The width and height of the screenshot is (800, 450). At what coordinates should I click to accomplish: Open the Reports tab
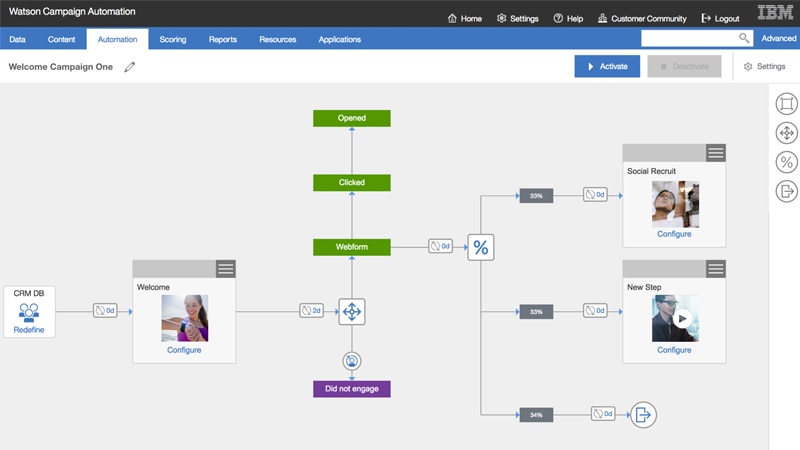point(223,39)
